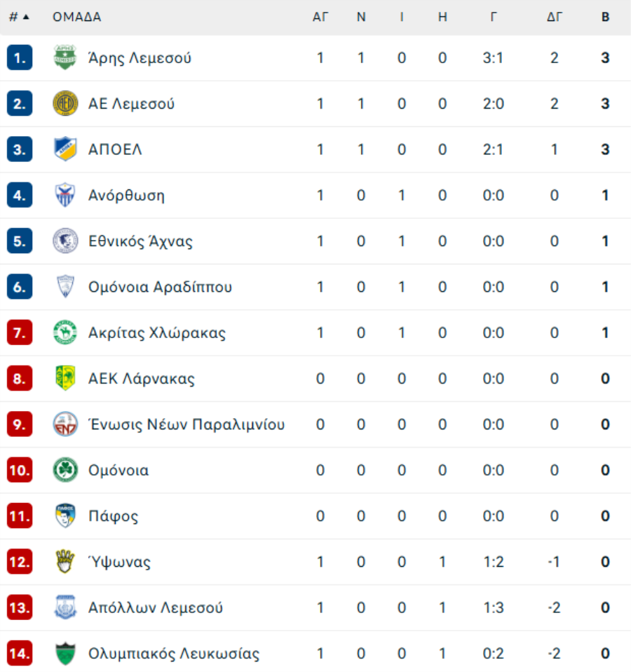
Task: Sort standings by B points column
Action: coord(605,17)
